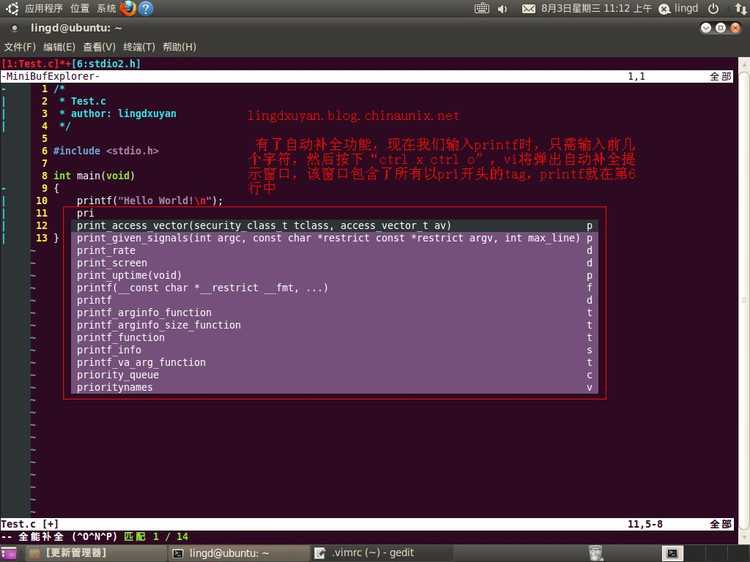Click Test.c [+] status line
The width and height of the screenshot is (750, 562).
tap(366, 524)
